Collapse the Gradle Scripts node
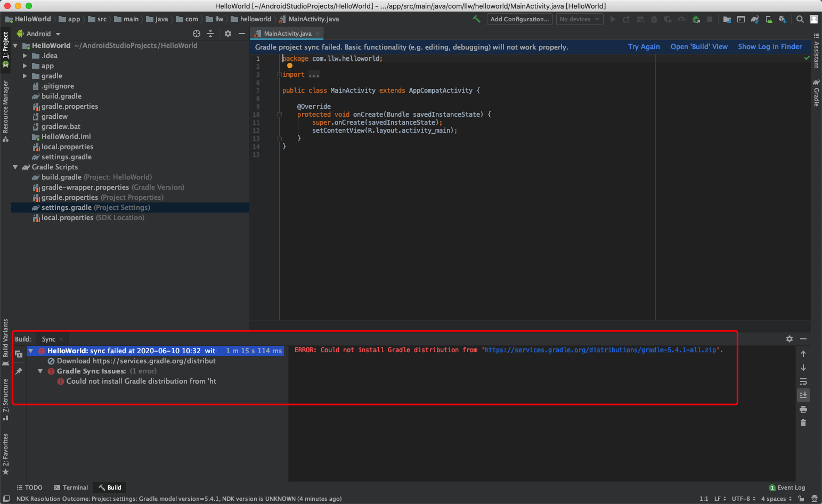 (15, 167)
